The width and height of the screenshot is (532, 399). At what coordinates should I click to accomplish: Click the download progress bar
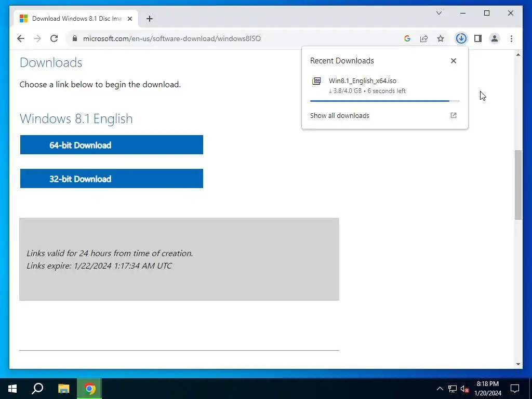pos(385,101)
